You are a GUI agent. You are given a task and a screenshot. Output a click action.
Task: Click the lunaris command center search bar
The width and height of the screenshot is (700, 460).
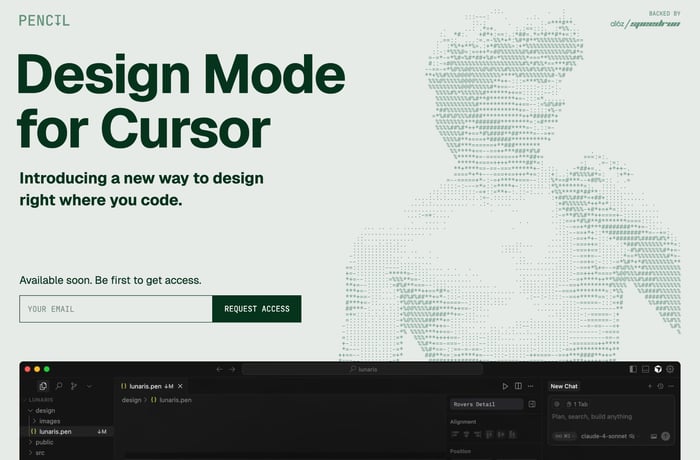362,369
